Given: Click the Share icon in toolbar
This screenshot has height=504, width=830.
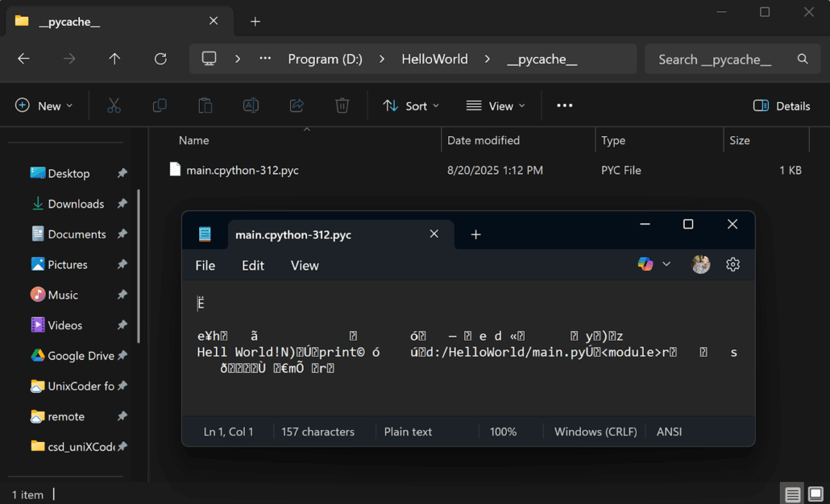Looking at the screenshot, I should click(297, 105).
